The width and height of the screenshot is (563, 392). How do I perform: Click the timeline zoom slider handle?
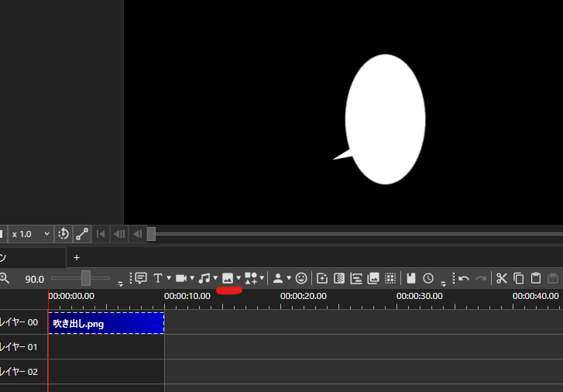[86, 278]
